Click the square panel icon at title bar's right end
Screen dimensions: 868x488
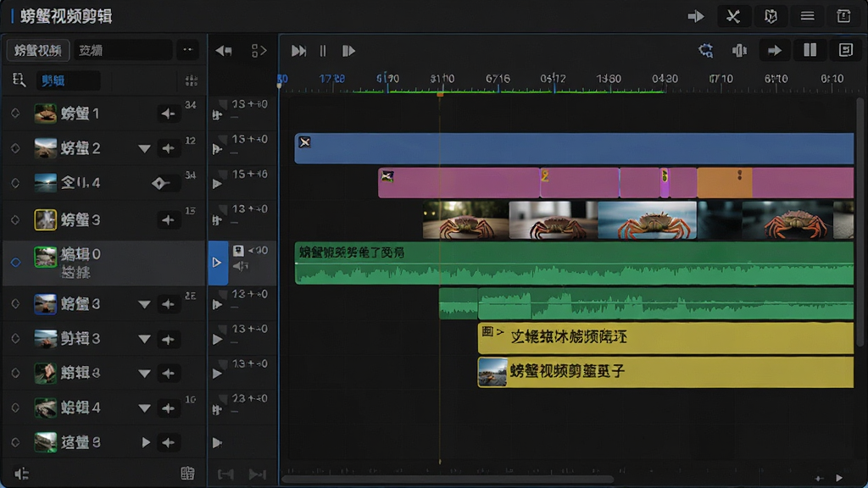843,16
